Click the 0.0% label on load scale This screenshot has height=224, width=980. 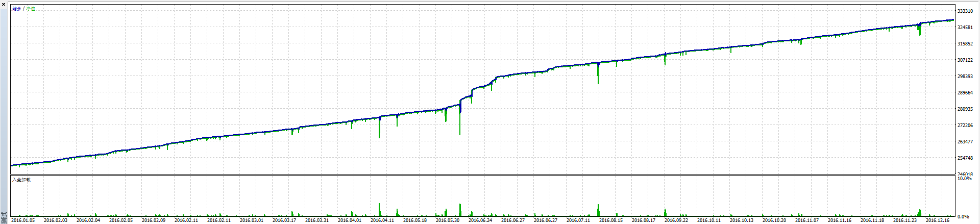click(x=963, y=217)
